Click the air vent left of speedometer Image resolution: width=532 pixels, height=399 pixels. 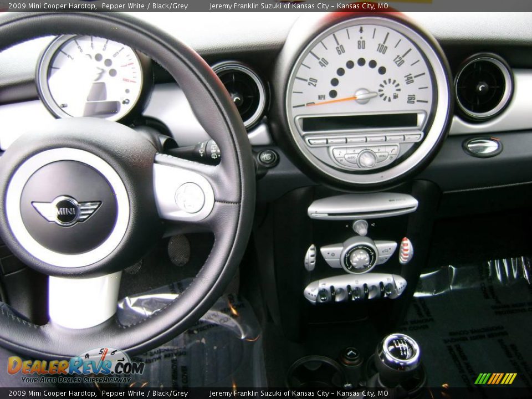point(239,95)
